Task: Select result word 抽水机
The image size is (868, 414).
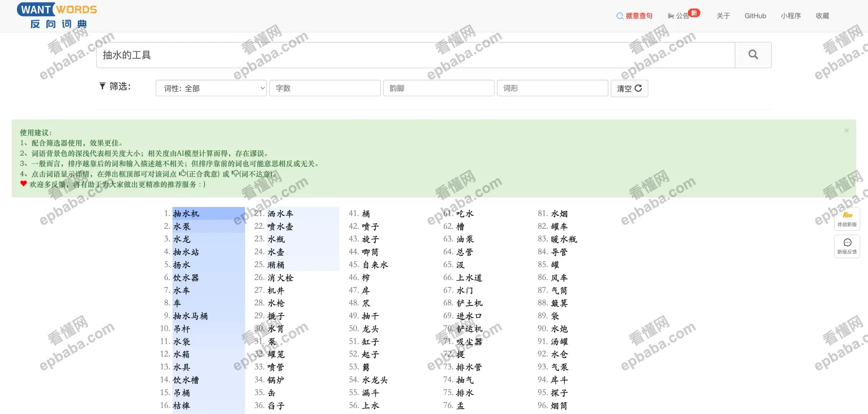Action: (186, 214)
